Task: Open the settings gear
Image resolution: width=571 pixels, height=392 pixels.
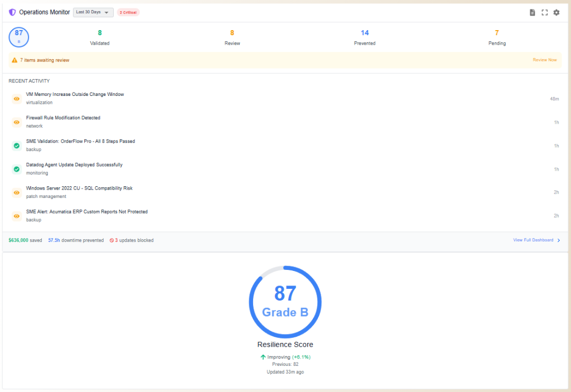Action: (556, 12)
